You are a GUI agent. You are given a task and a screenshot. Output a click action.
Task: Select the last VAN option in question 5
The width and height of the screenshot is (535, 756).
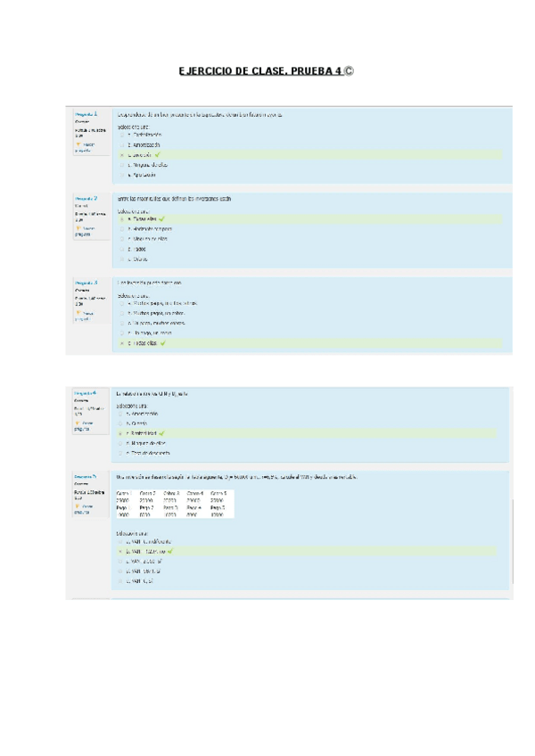click(120, 581)
